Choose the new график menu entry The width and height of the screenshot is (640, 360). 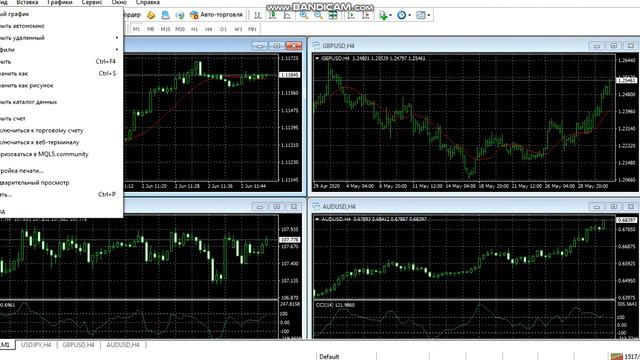pyautogui.click(x=60, y=14)
